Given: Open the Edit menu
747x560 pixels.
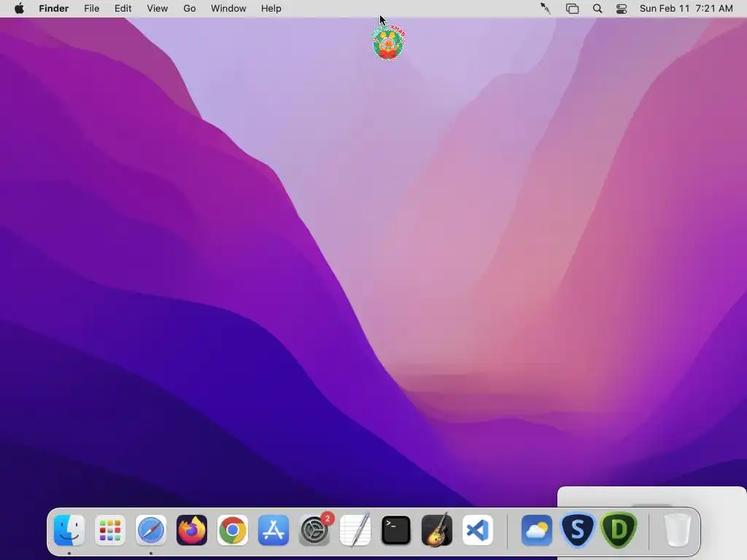Looking at the screenshot, I should pyautogui.click(x=123, y=9).
